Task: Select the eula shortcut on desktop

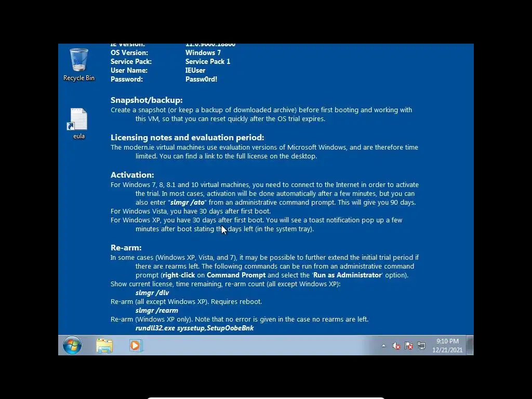Action: tap(79, 124)
